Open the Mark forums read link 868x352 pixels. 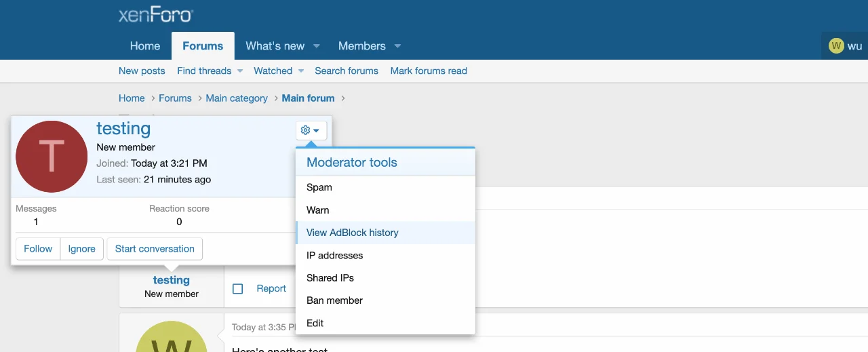click(429, 71)
